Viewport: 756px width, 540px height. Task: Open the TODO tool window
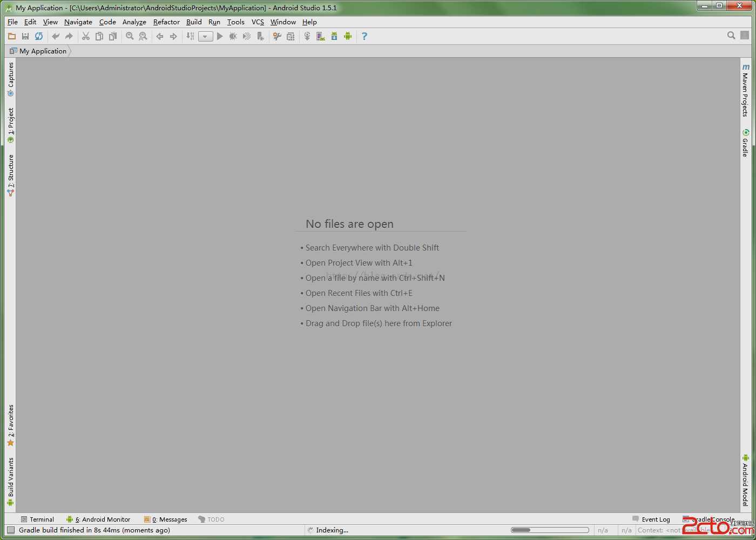(211, 519)
